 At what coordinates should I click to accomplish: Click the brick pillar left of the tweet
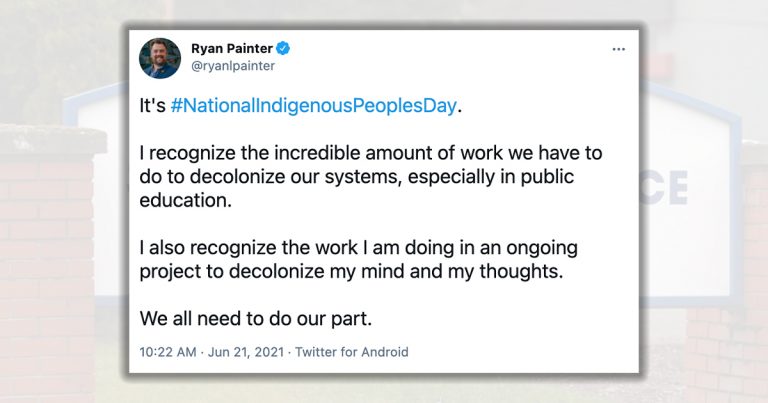[x=50, y=250]
